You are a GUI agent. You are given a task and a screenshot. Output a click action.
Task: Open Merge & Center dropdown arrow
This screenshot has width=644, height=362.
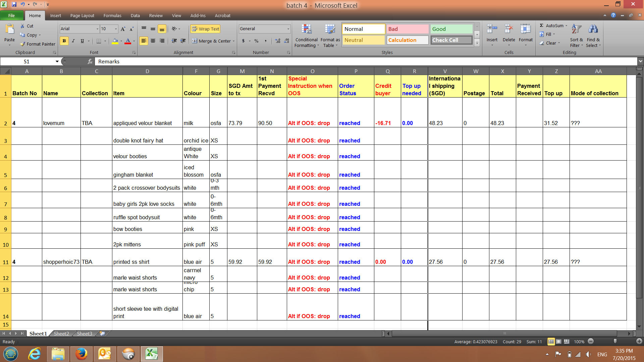pyautogui.click(x=234, y=41)
